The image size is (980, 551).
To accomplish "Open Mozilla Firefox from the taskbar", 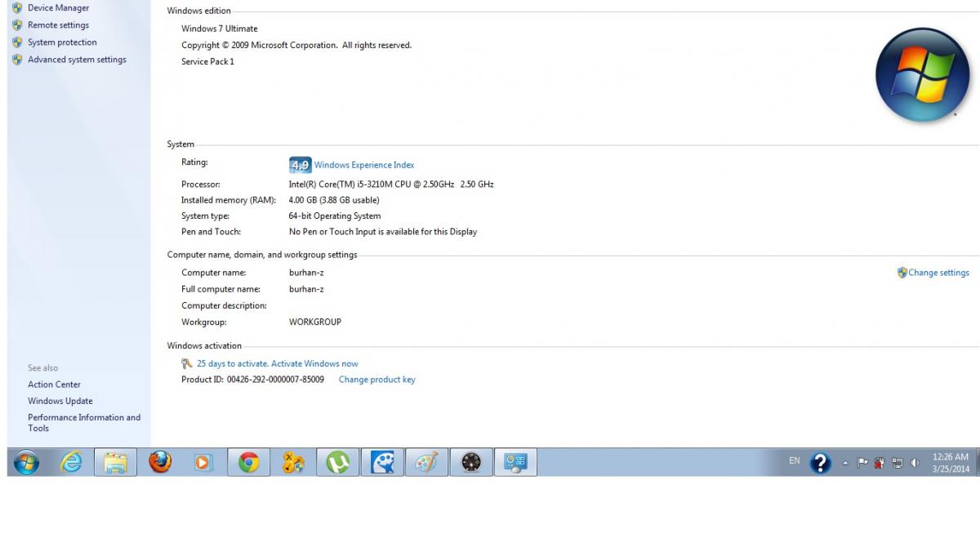I will (x=160, y=463).
